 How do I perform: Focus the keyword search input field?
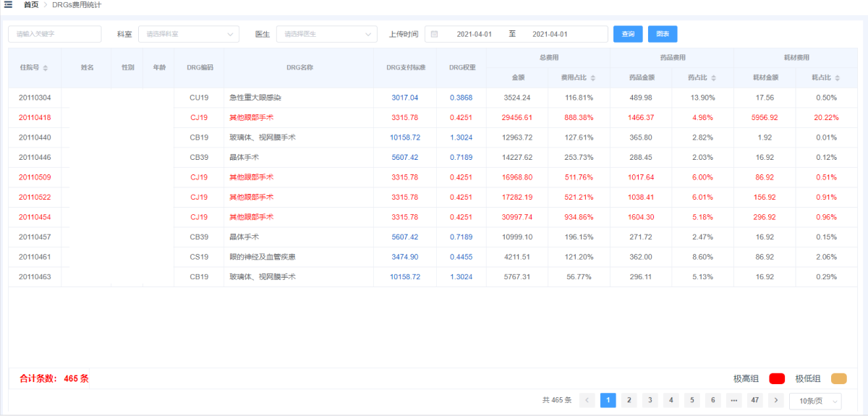click(55, 34)
